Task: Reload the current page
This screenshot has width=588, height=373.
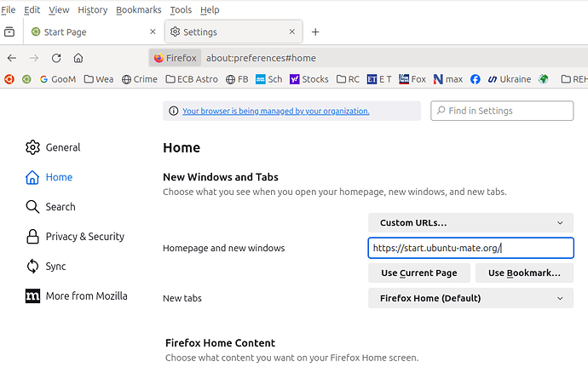Action: (56, 58)
